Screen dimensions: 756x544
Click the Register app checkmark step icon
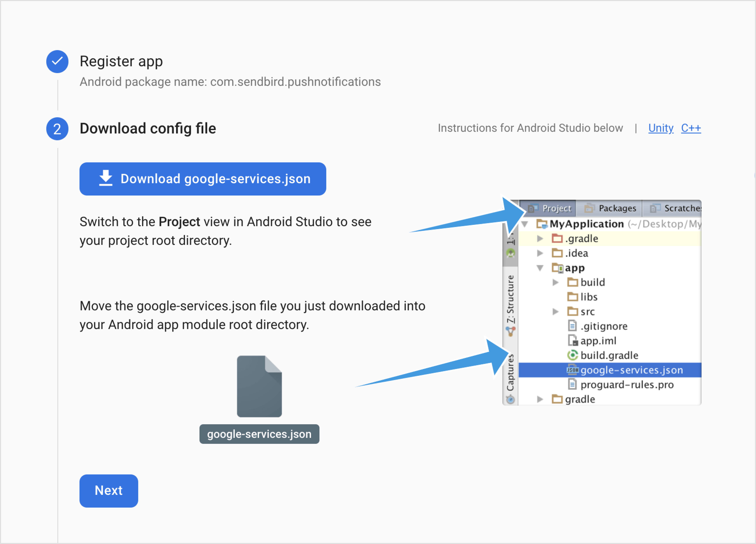click(x=57, y=62)
